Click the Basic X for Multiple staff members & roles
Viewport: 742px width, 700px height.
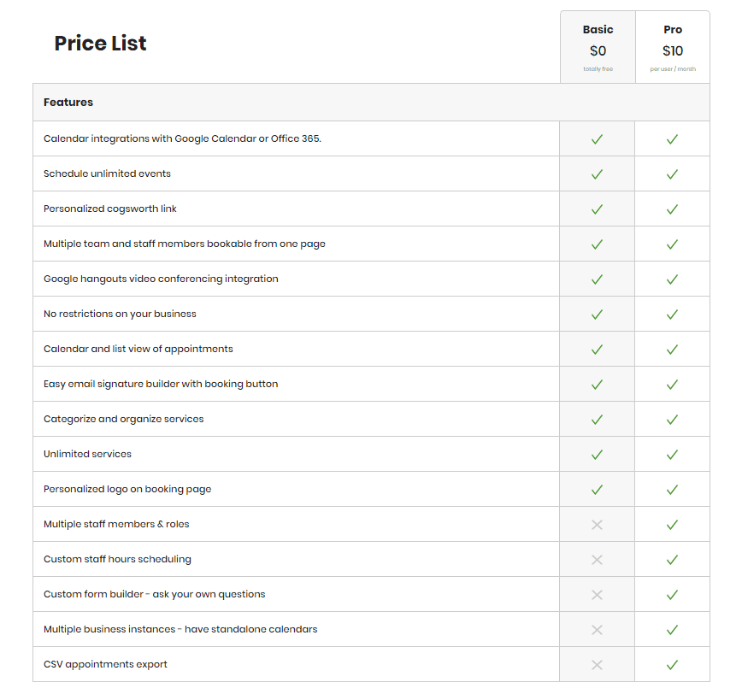(x=597, y=525)
